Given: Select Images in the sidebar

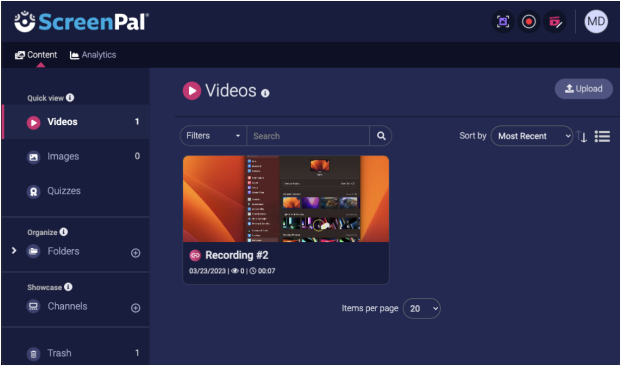Looking at the screenshot, I should (76, 156).
